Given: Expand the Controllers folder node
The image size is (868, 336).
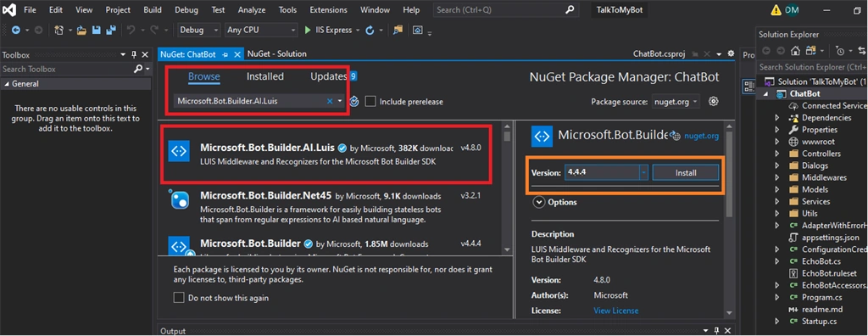Looking at the screenshot, I should click(778, 154).
